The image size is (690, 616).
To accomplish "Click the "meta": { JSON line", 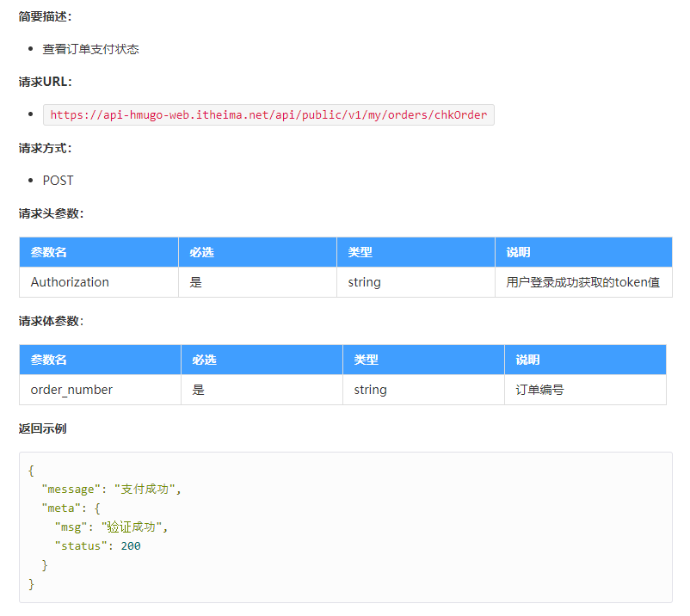I will [71, 508].
